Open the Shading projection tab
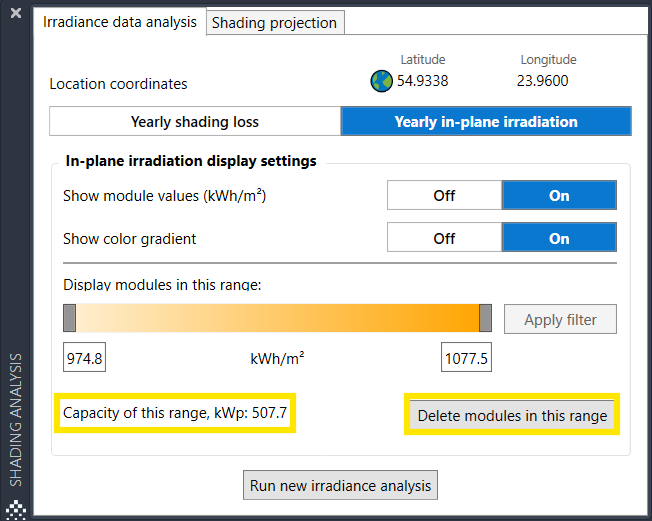Screen dimensions: 652x521 [x=275, y=23]
